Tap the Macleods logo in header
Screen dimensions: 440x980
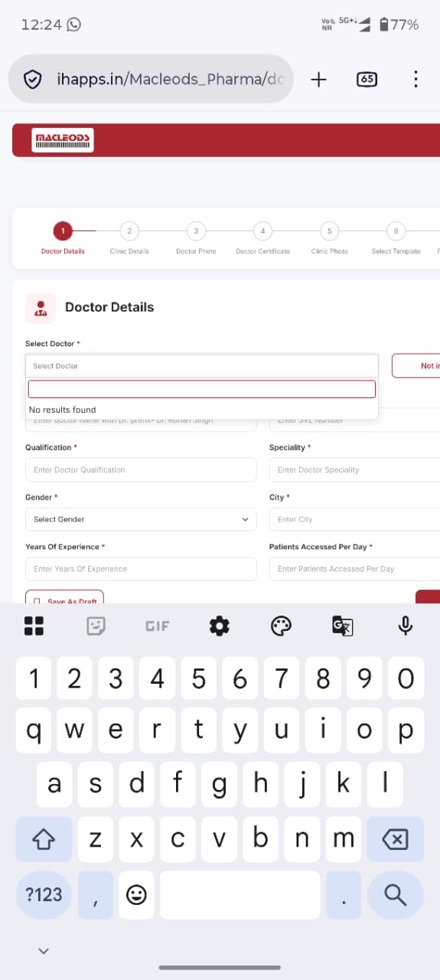pos(63,139)
